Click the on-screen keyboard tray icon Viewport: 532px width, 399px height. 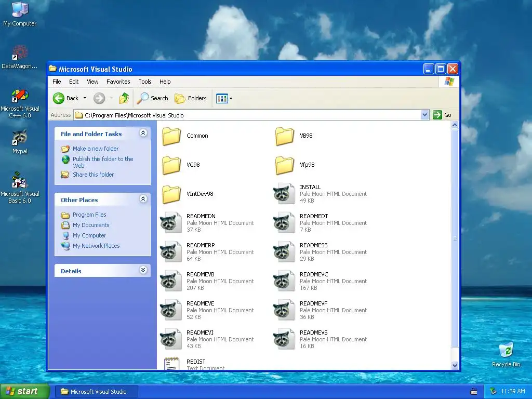[474, 392]
